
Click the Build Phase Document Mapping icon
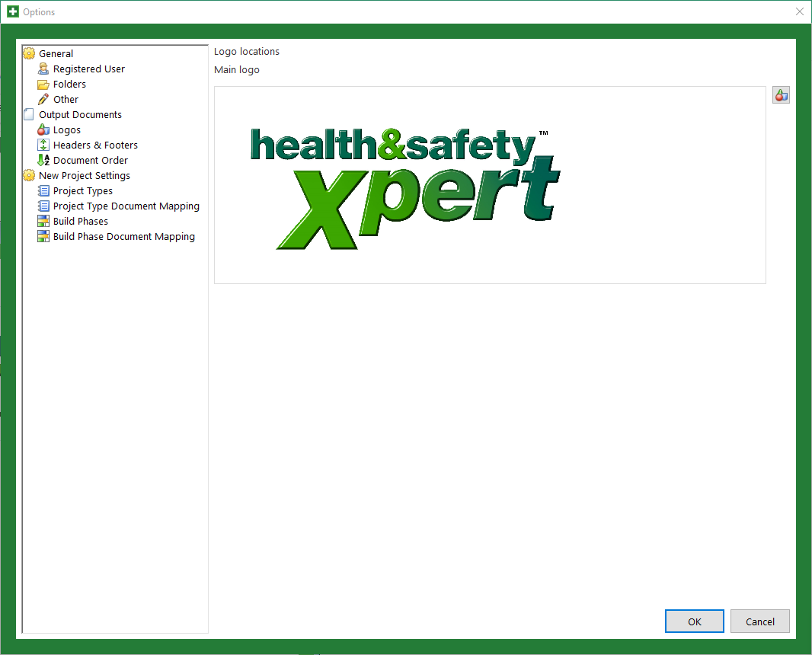tap(43, 237)
